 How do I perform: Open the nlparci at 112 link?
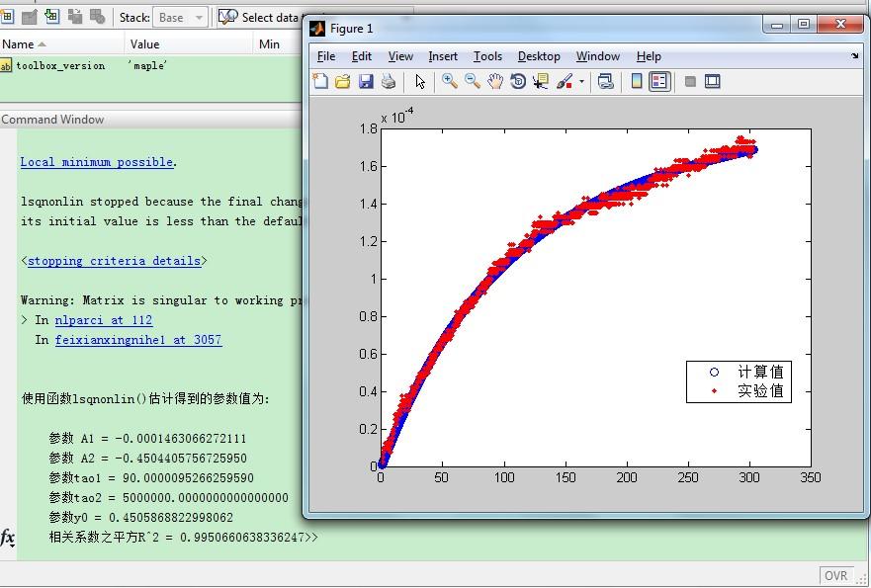coord(104,320)
